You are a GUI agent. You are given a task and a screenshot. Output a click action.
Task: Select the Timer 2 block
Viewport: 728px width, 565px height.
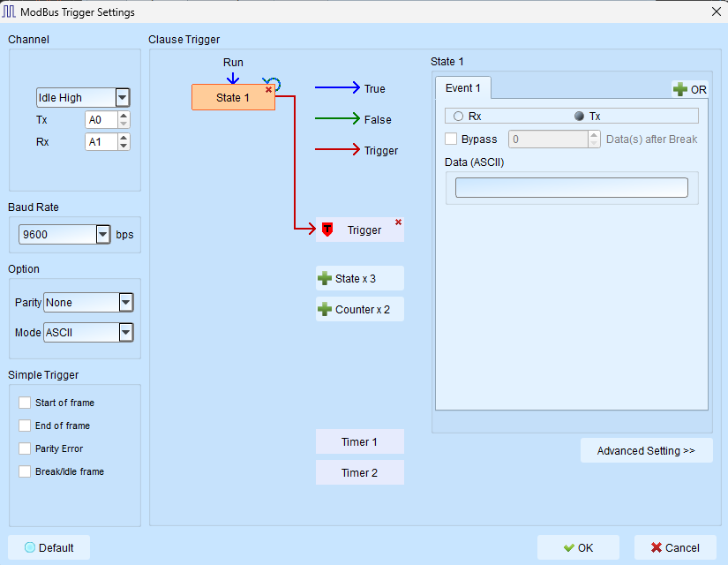360,472
